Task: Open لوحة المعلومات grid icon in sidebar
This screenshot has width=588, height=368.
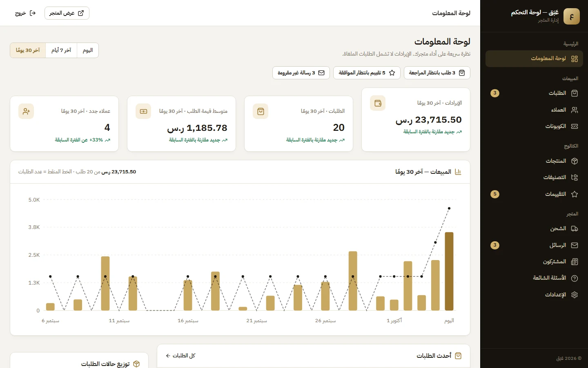Action: 575,59
